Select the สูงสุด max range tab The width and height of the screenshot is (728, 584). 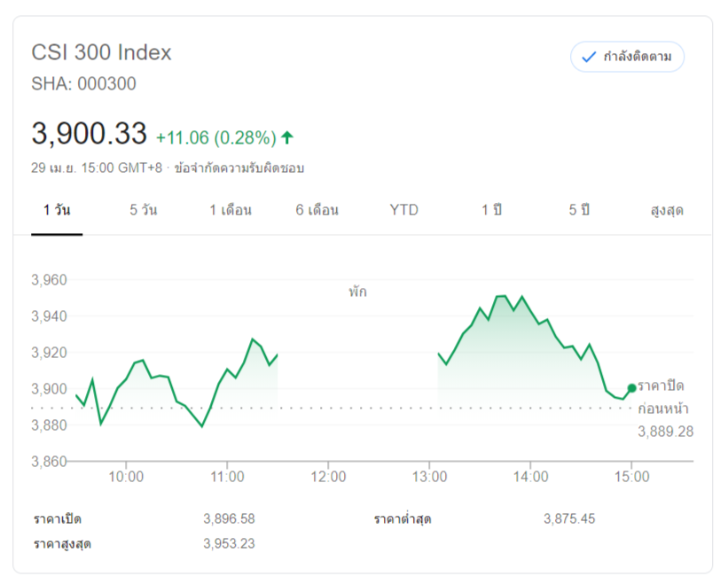[667, 211]
